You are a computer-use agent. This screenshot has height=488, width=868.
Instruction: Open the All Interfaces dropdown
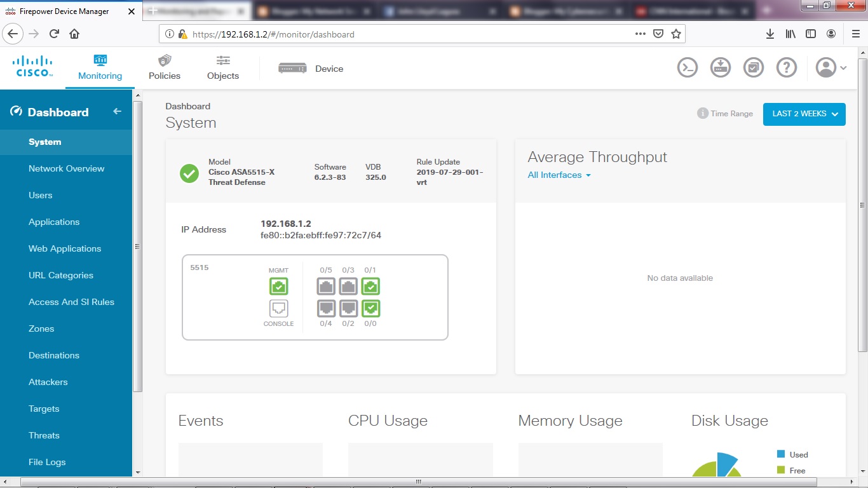point(558,175)
